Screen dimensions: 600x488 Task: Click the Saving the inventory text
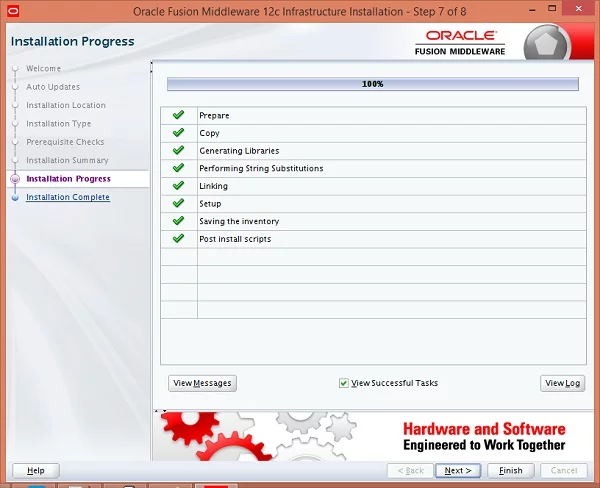(x=239, y=221)
